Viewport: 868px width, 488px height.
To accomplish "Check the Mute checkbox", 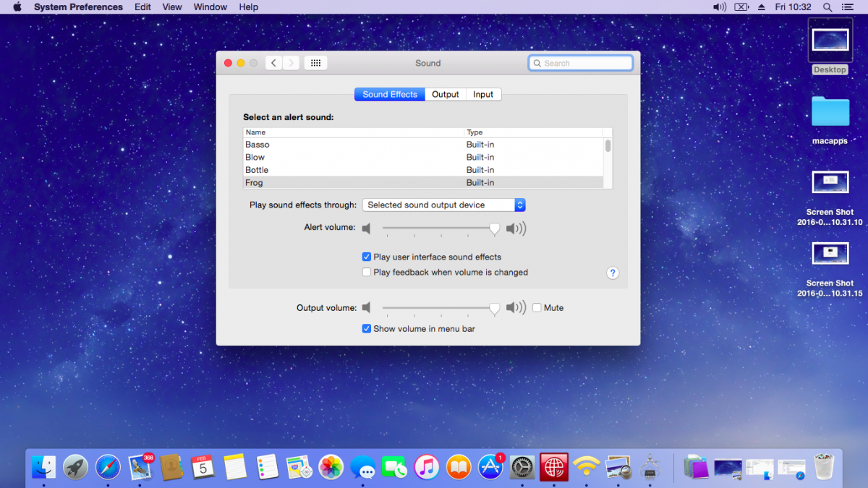I will (x=537, y=307).
